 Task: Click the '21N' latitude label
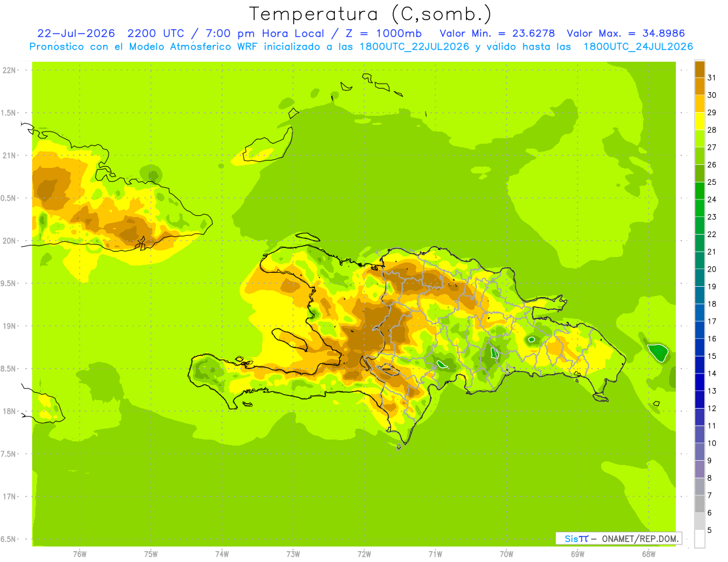click(10, 155)
